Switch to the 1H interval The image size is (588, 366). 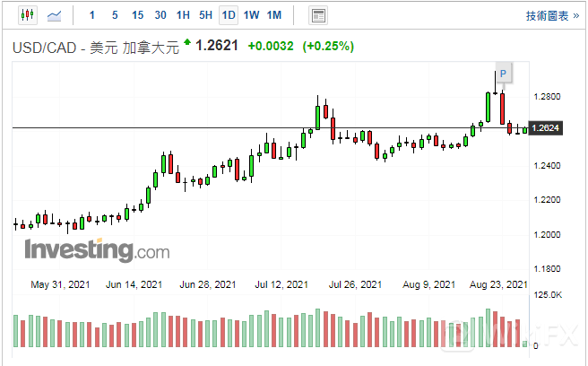click(183, 15)
